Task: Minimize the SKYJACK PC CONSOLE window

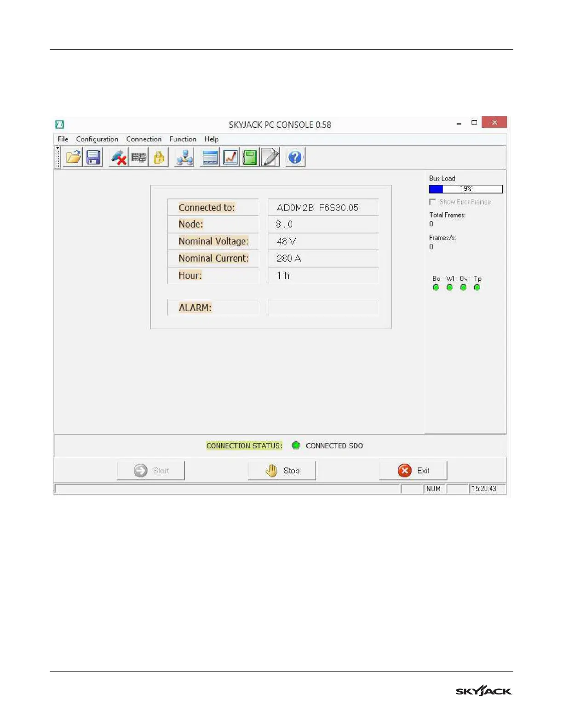Action: 459,123
